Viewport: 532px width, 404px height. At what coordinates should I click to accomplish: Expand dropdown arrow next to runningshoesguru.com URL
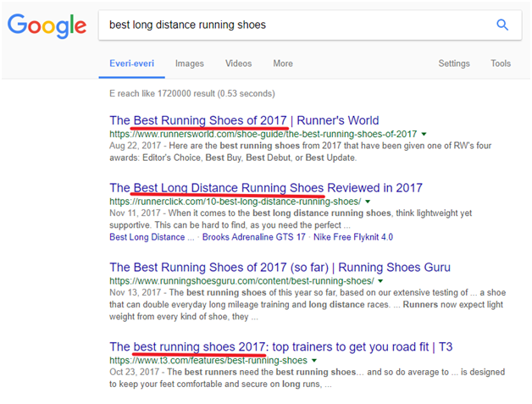tap(380, 281)
